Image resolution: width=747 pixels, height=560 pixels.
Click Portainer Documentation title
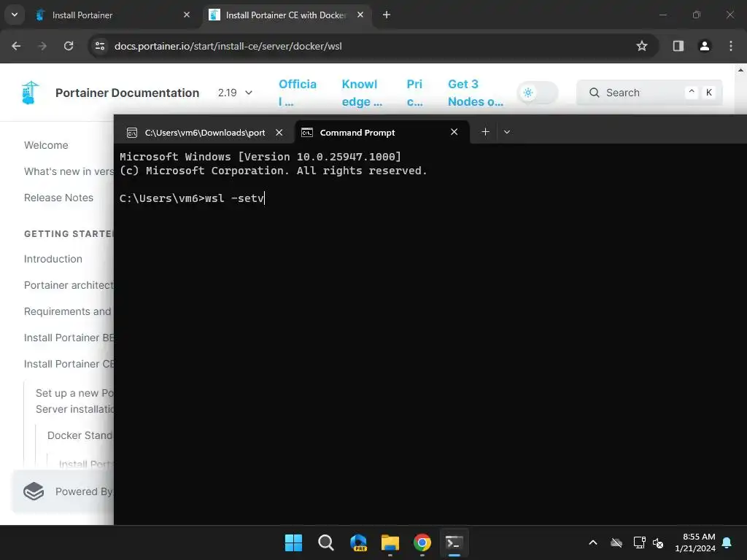(127, 93)
